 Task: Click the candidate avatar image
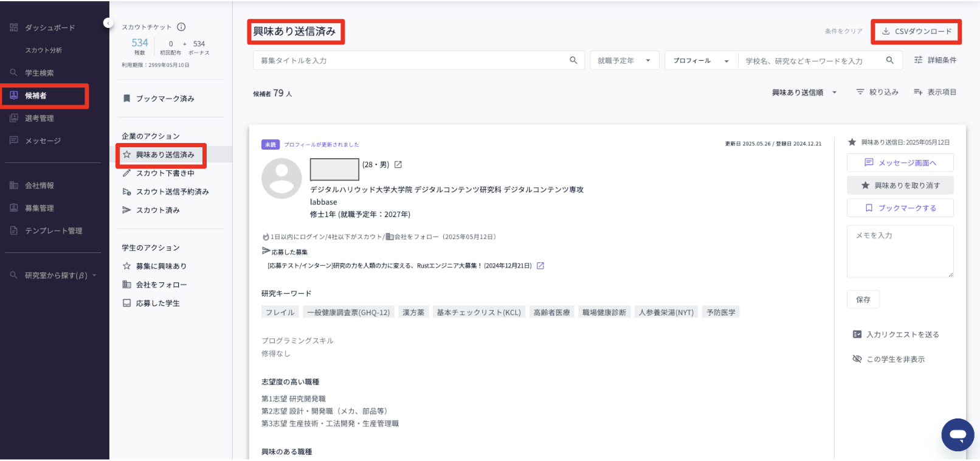pos(281,179)
